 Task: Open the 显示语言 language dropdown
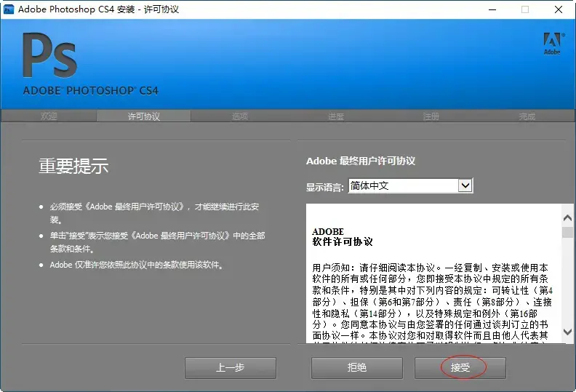[465, 185]
